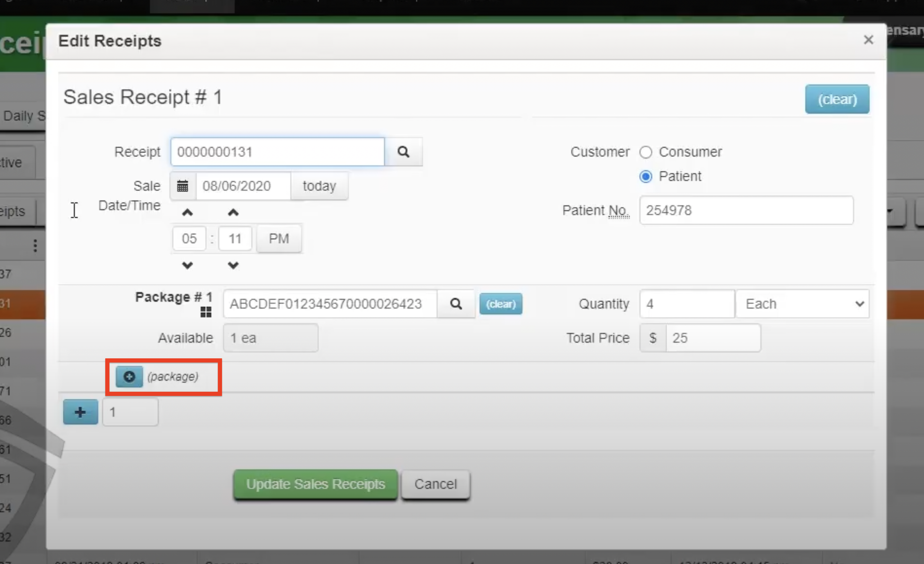924x564 pixels.
Task: Click the Package #1 grid icon
Action: pos(206,312)
